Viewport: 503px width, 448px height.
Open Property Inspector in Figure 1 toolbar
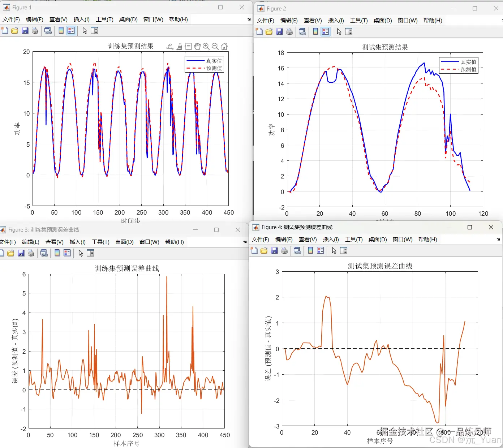pyautogui.click(x=94, y=31)
